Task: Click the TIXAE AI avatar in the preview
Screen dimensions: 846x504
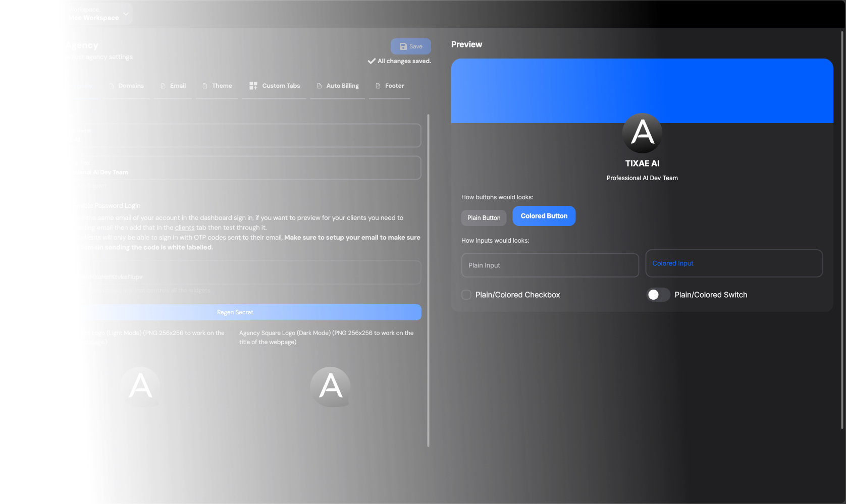Action: coord(642,133)
